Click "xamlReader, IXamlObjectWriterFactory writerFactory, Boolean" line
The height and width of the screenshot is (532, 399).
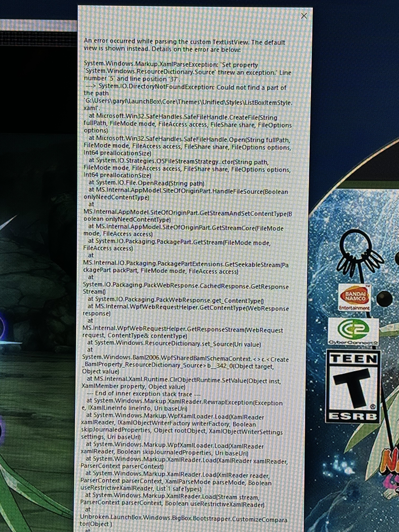click(x=169, y=424)
